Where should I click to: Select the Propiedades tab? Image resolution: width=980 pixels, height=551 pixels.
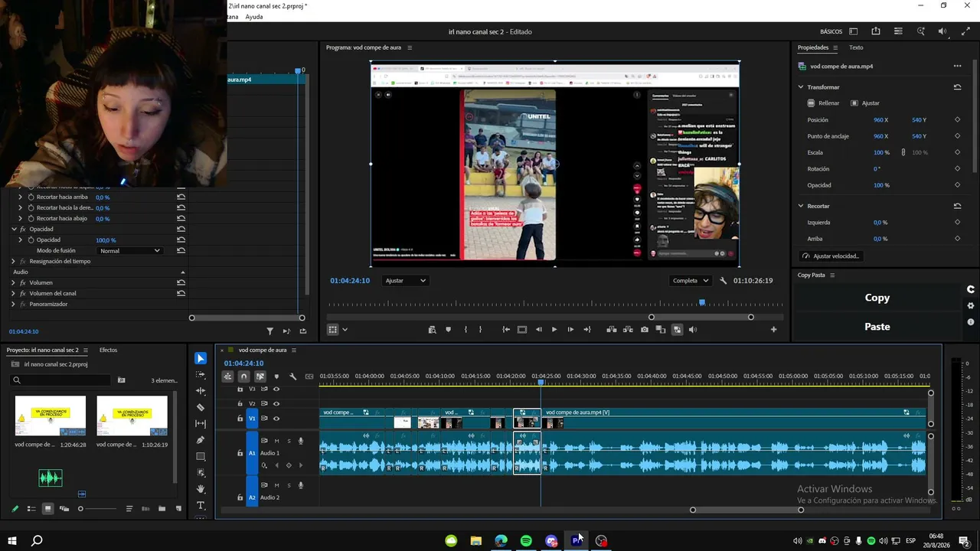coord(813,47)
